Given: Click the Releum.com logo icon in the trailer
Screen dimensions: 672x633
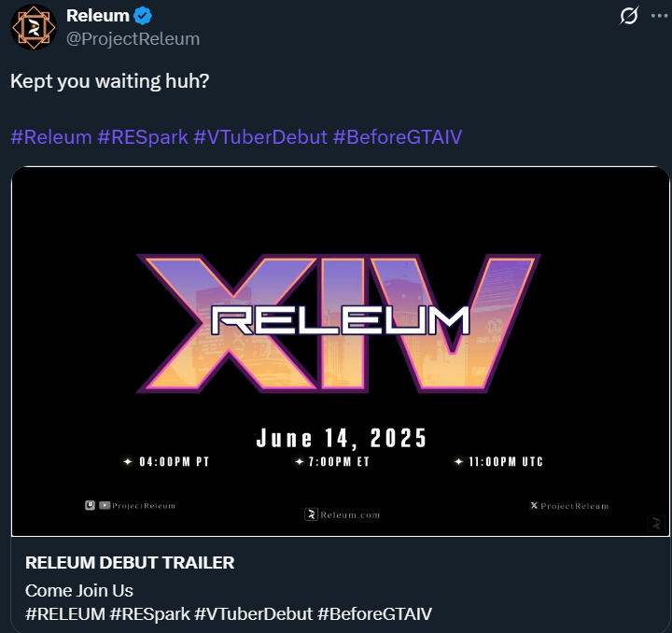Looking at the screenshot, I should click(x=312, y=513).
